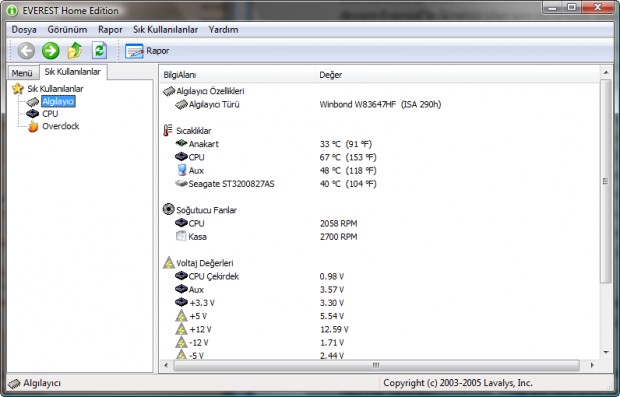The image size is (620, 397).
Task: Click the green Forward arrow icon
Action: [51, 51]
